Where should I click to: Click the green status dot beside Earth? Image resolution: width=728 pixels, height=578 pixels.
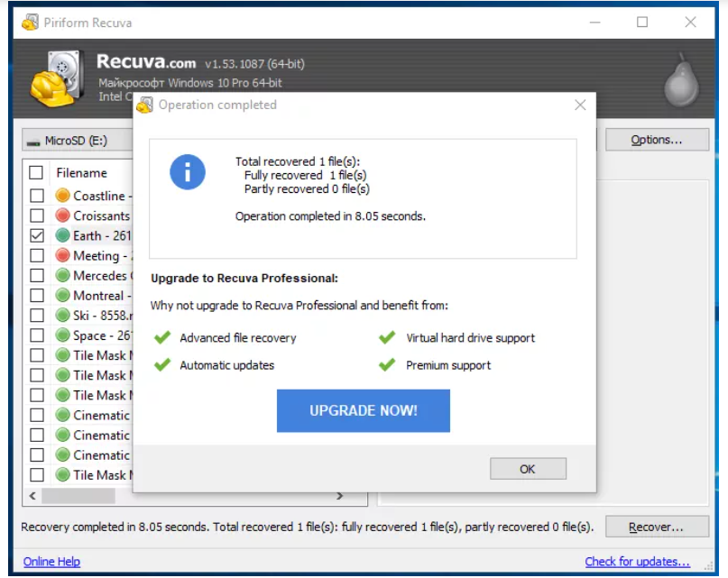coord(62,235)
